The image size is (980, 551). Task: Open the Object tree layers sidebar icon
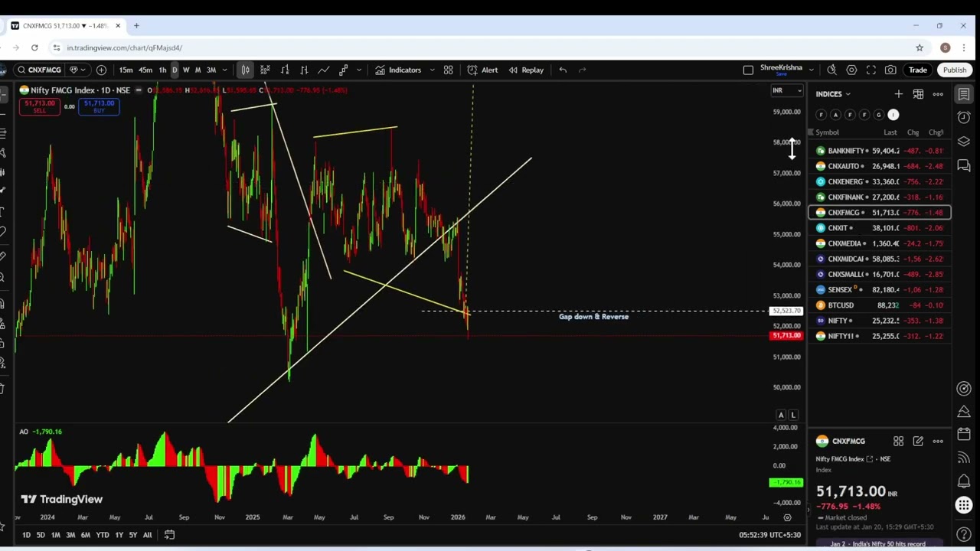[964, 142]
